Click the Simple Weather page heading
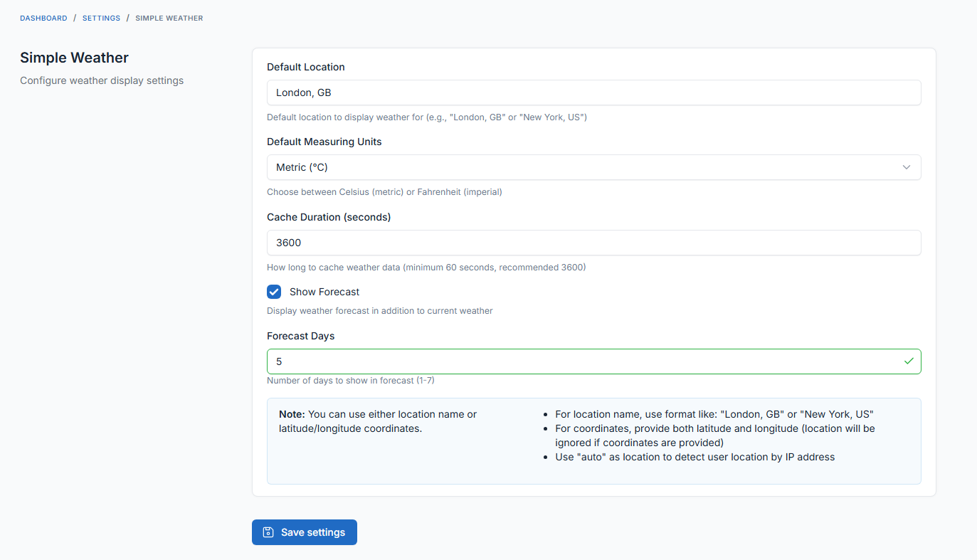Viewport: 977px width, 560px height. click(x=74, y=58)
